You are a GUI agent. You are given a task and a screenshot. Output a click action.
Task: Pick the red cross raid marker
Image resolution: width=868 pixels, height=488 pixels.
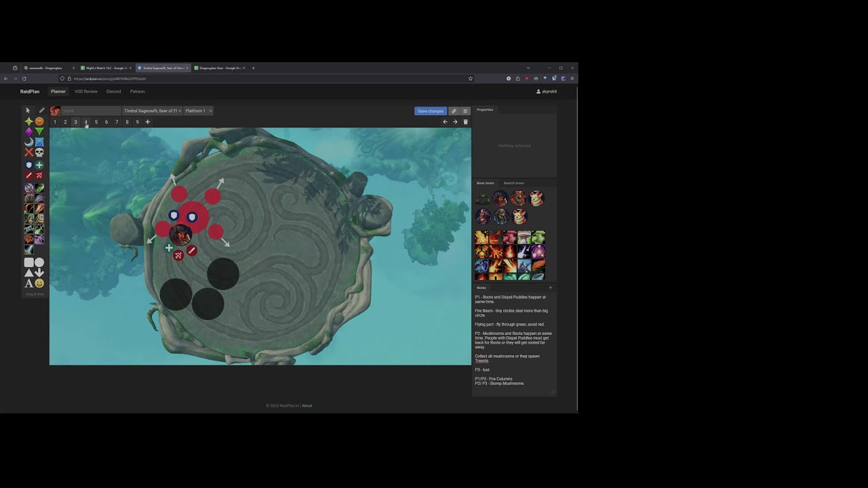pyautogui.click(x=28, y=152)
